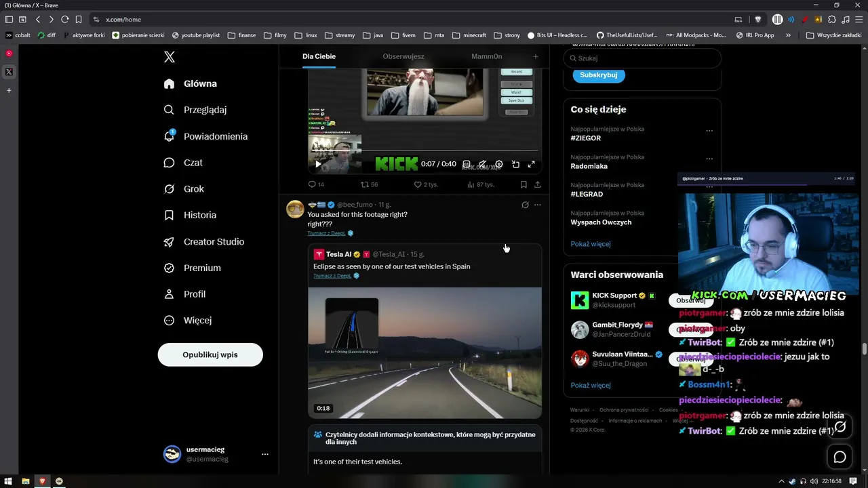This screenshot has width=868, height=488.
Task: Seek in the KICK video progress bar
Action: (x=425, y=152)
